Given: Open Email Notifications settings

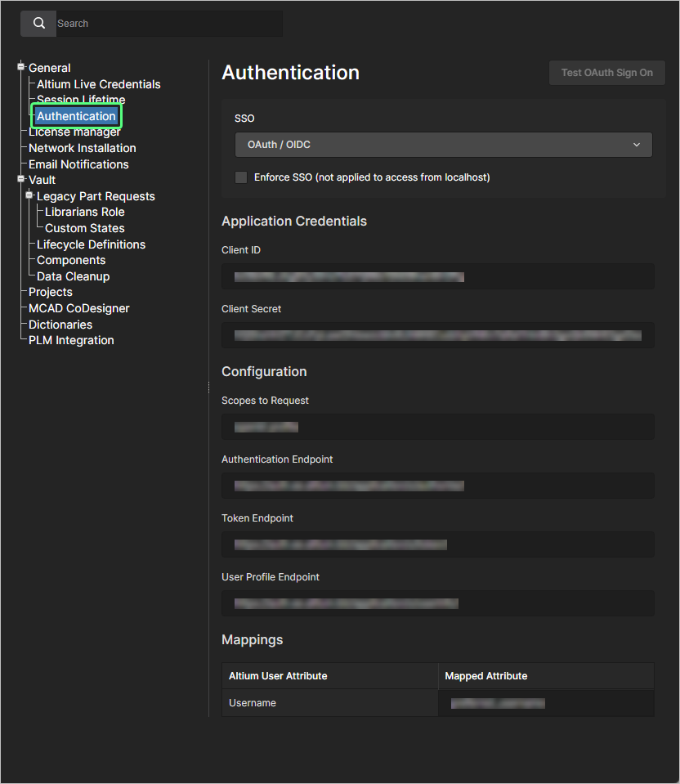Looking at the screenshot, I should (x=78, y=164).
